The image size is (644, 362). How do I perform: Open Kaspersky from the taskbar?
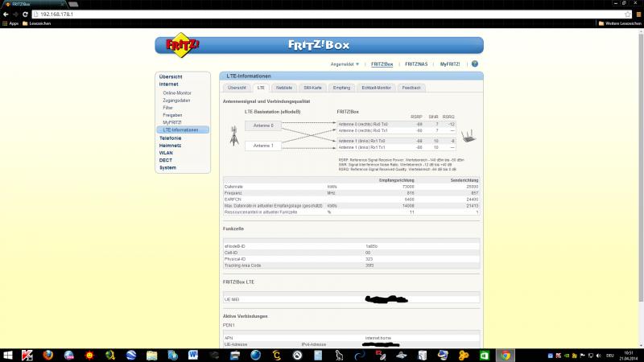click(27, 356)
